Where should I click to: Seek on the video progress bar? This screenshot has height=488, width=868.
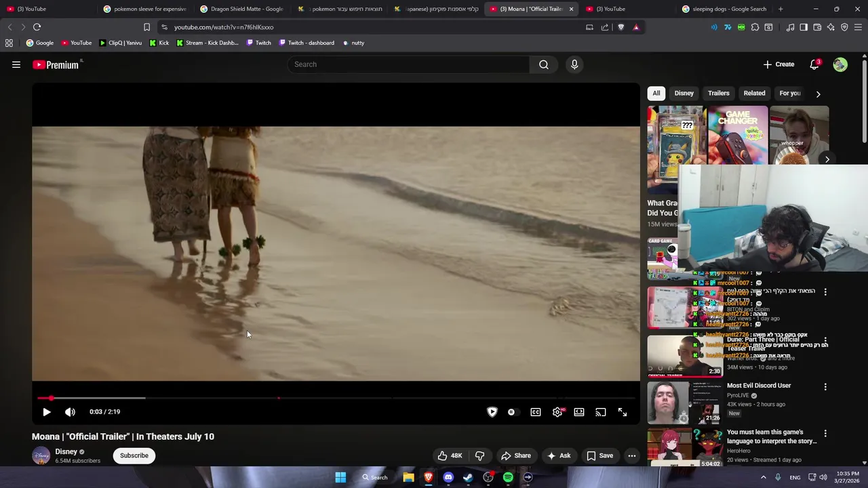336,398
